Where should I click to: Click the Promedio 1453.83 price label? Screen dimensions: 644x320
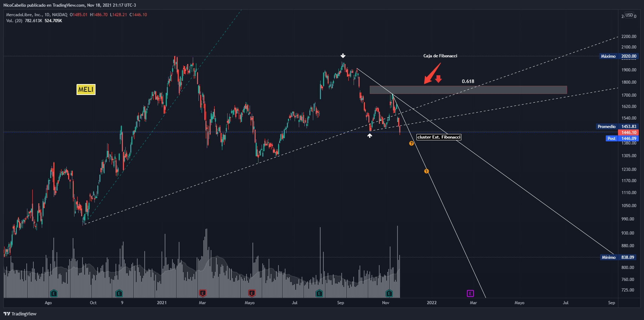tap(617, 127)
